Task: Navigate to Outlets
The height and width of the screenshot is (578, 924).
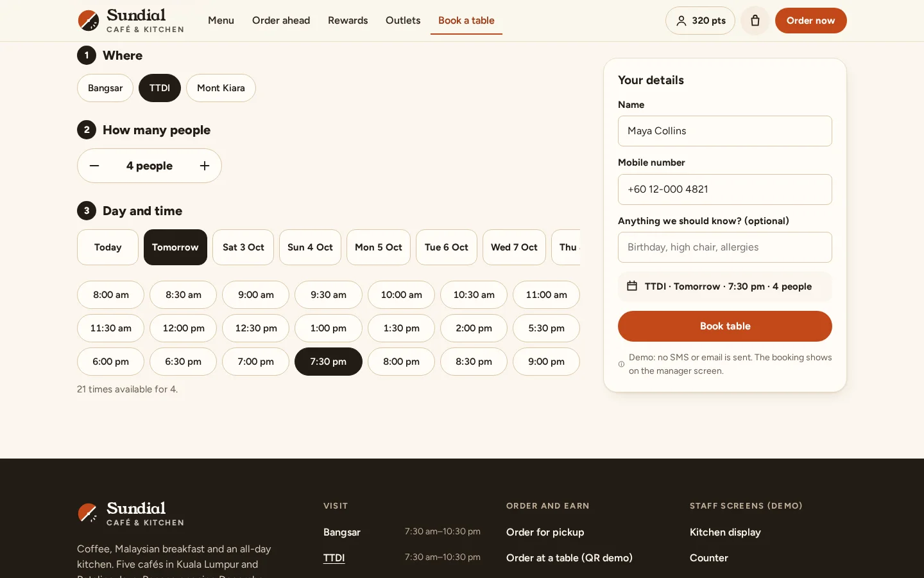Action: (x=403, y=21)
